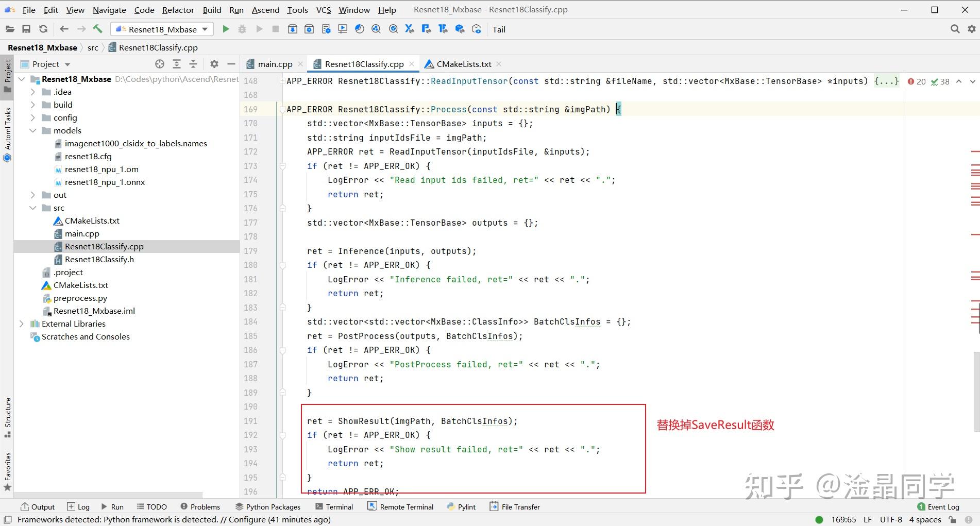Image resolution: width=980 pixels, height=526 pixels.
Task: Open the Refactor menu
Action: point(178,10)
